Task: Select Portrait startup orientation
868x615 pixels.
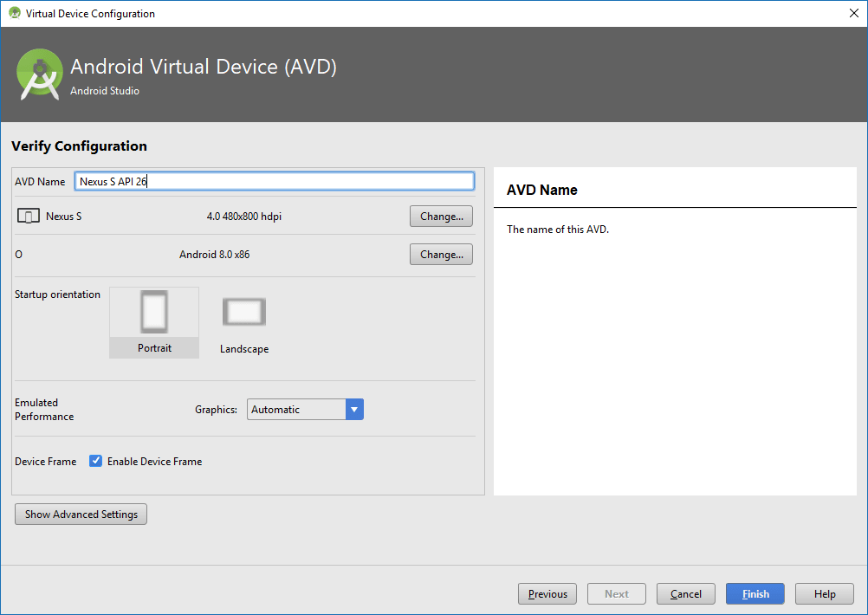Action: (154, 322)
